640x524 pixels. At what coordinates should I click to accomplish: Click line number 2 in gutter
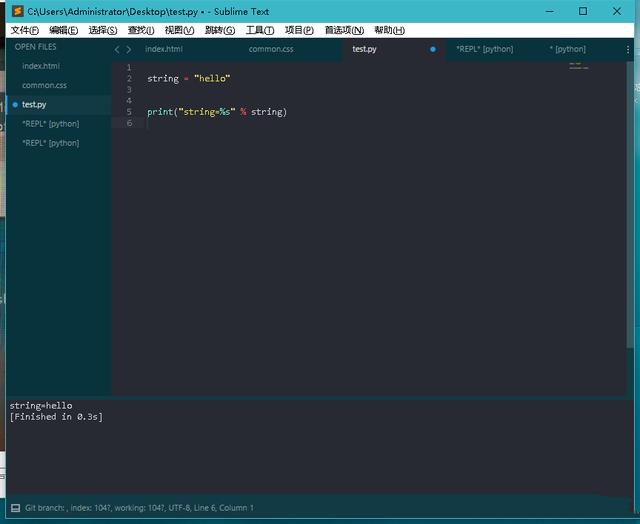pos(129,78)
